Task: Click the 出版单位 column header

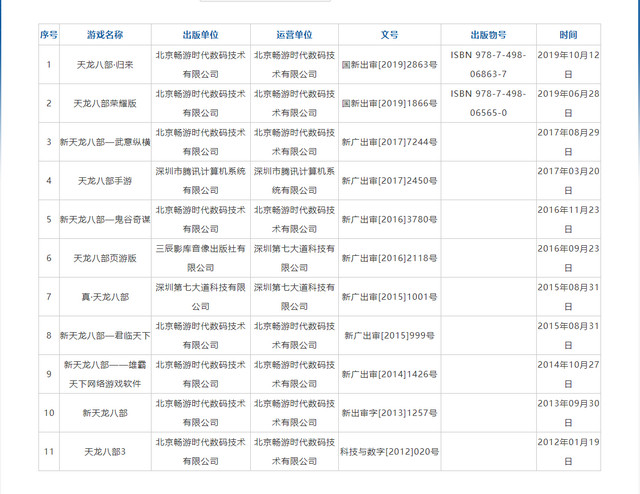Action: [200, 35]
